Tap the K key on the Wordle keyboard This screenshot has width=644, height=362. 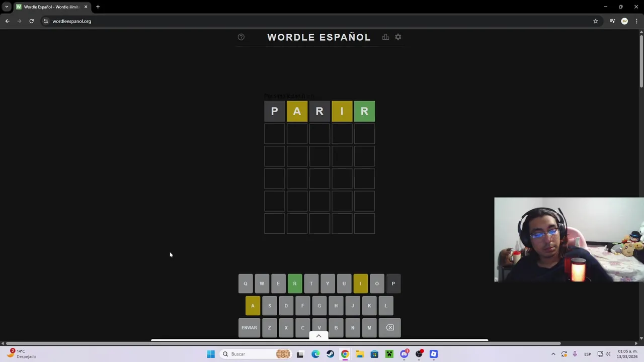pyautogui.click(x=369, y=306)
